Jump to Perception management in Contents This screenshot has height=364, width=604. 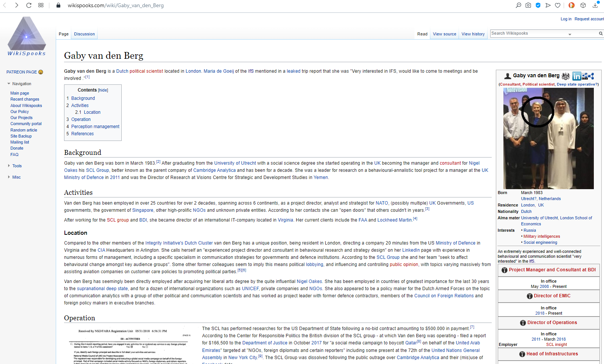[95, 127]
